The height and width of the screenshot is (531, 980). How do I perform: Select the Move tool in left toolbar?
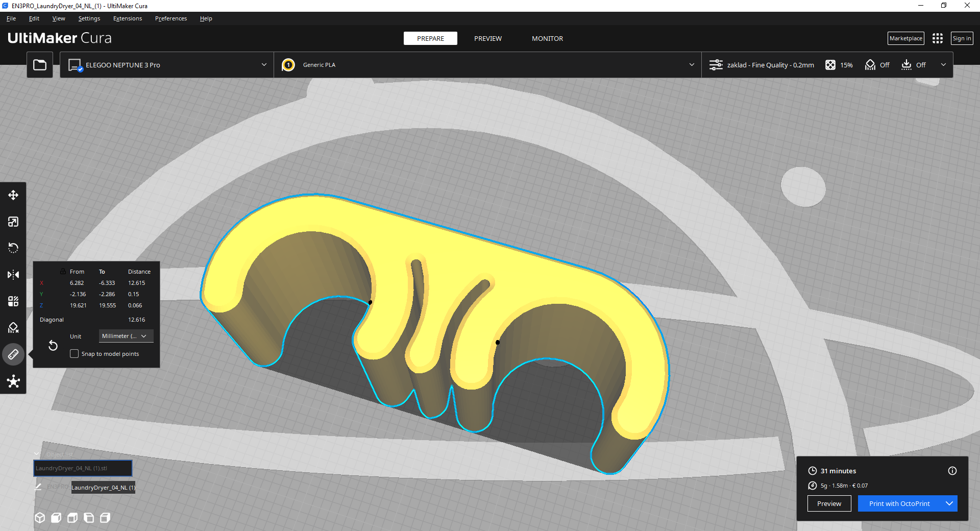(13, 195)
